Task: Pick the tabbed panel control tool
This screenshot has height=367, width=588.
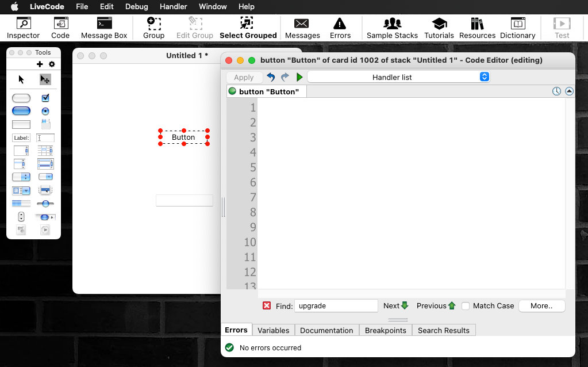Action: click(45, 124)
